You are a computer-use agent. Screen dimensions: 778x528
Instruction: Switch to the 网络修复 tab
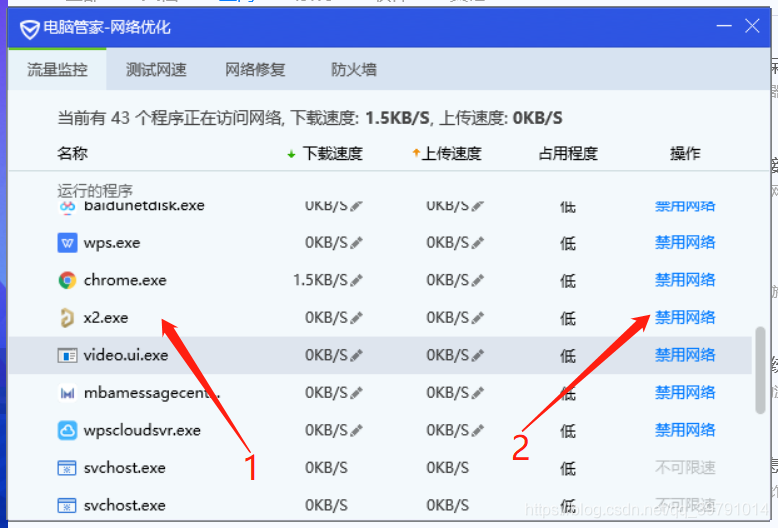pos(255,69)
